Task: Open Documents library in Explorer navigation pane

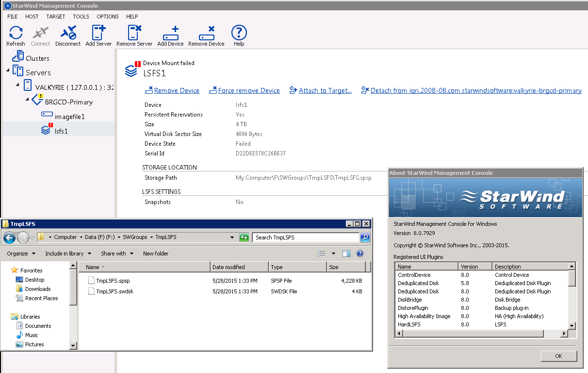Action: coord(38,326)
